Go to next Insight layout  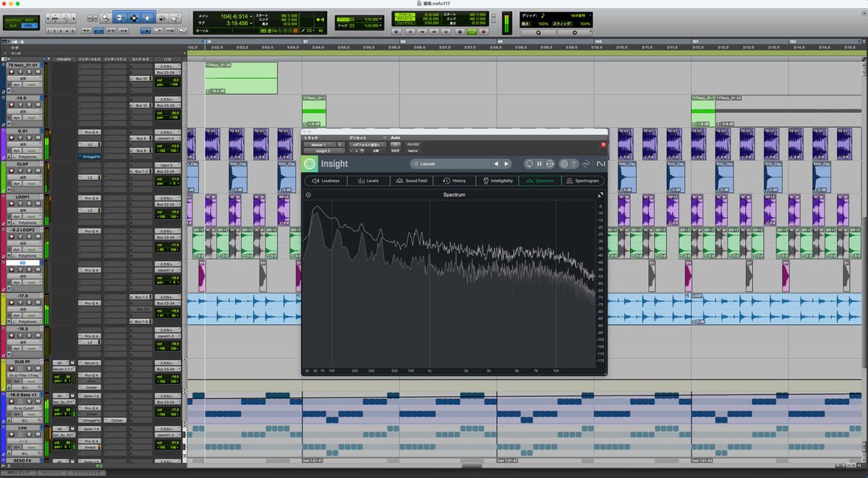coord(506,163)
